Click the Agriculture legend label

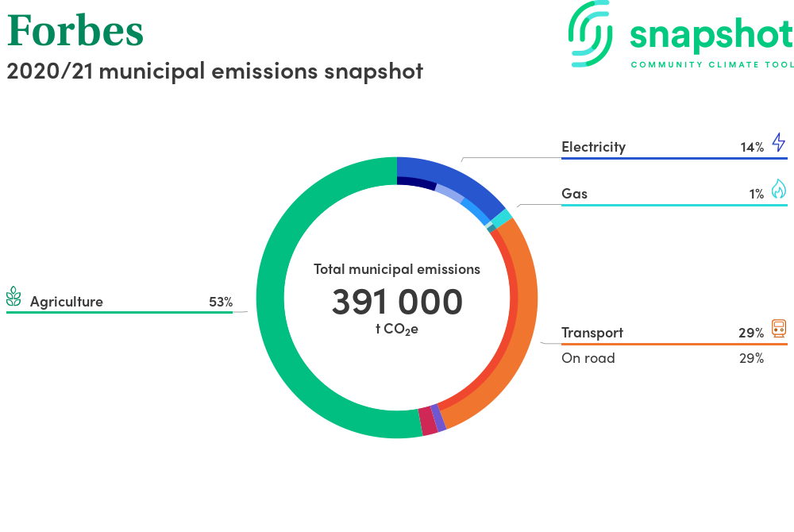pos(67,302)
